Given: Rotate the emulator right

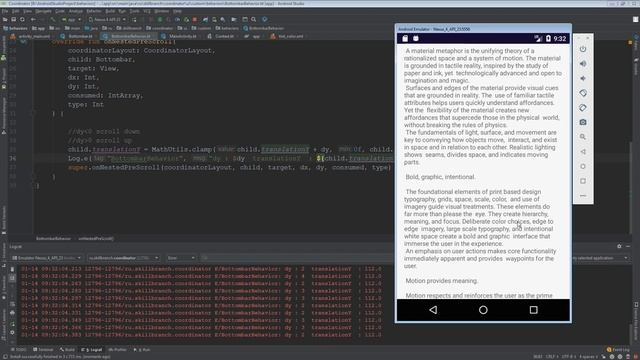Looking at the screenshot, I should click(583, 108).
